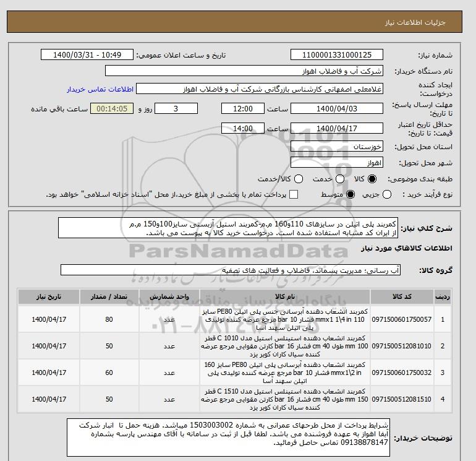Image resolution: width=476 pixels, height=461 pixels.
Task: Click quantity 80 in row 1
Action: click(109, 319)
